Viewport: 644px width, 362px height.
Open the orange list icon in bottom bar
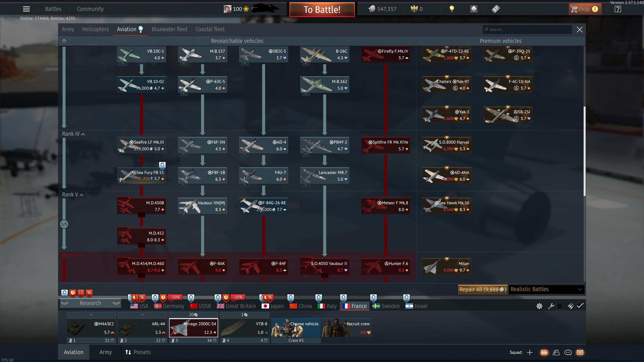pyautogui.click(x=544, y=352)
